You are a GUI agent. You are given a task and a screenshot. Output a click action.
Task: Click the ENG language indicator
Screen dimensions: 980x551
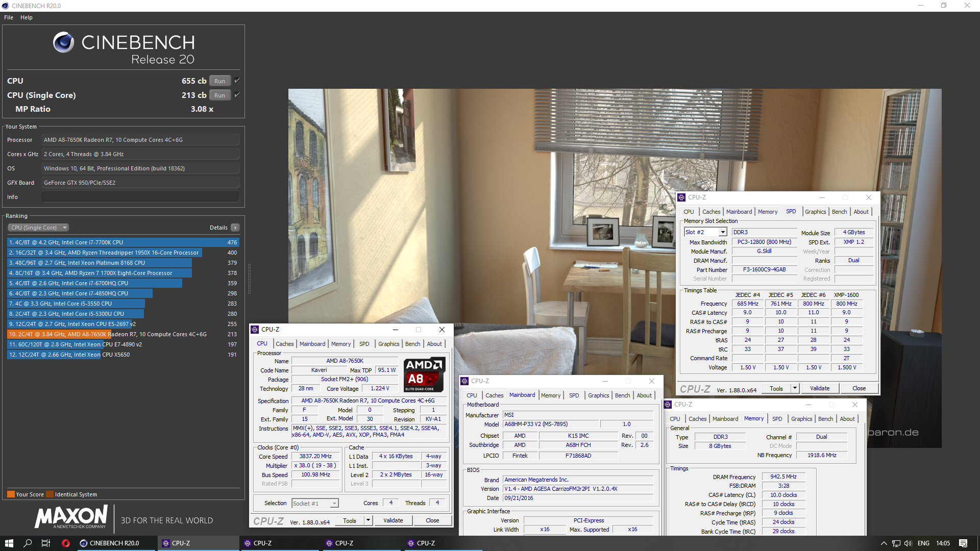click(x=923, y=543)
